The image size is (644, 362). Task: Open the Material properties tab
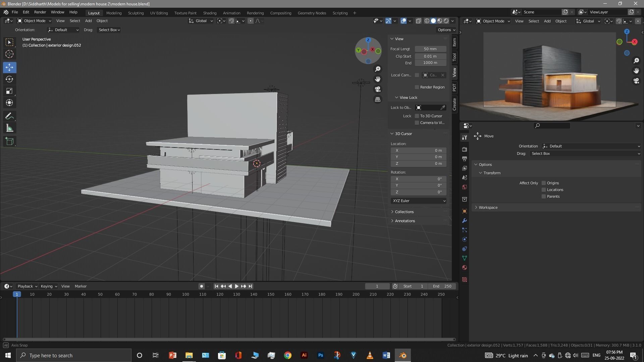coord(465,267)
